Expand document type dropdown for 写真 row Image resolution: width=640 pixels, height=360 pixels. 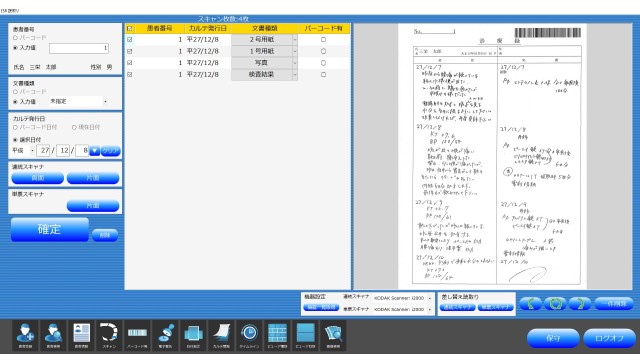(x=295, y=63)
